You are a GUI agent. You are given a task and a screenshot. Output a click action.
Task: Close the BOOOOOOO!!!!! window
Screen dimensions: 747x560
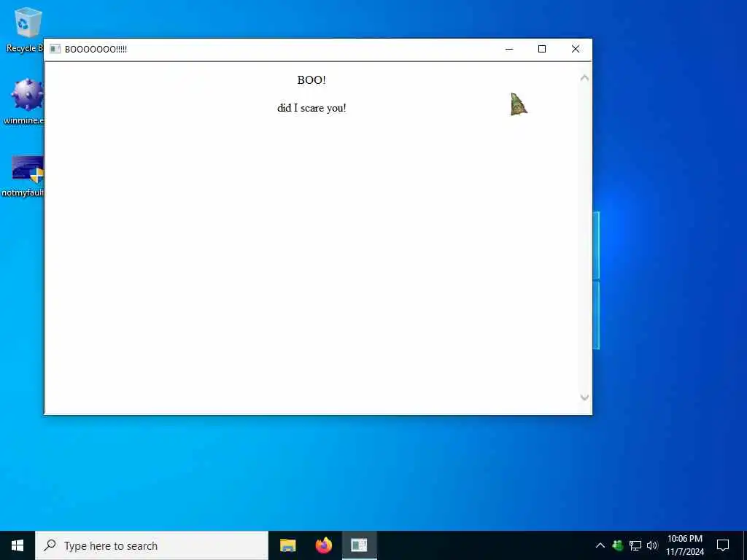click(x=575, y=49)
